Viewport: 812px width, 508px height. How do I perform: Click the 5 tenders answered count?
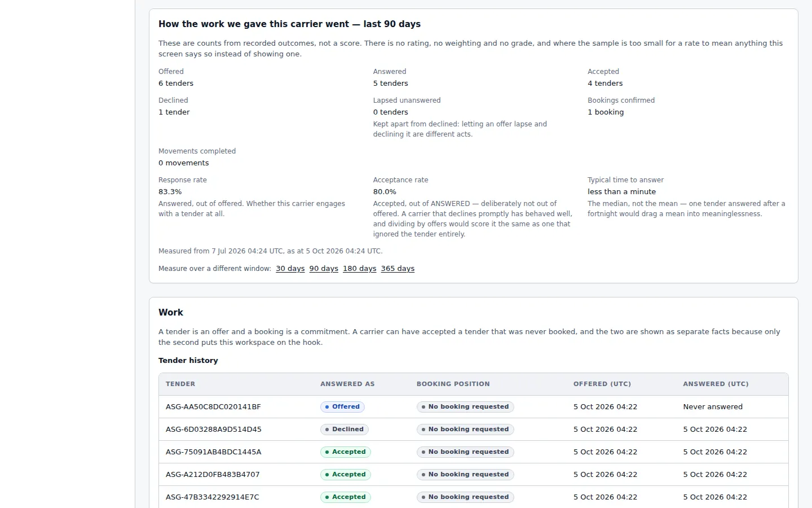point(390,84)
